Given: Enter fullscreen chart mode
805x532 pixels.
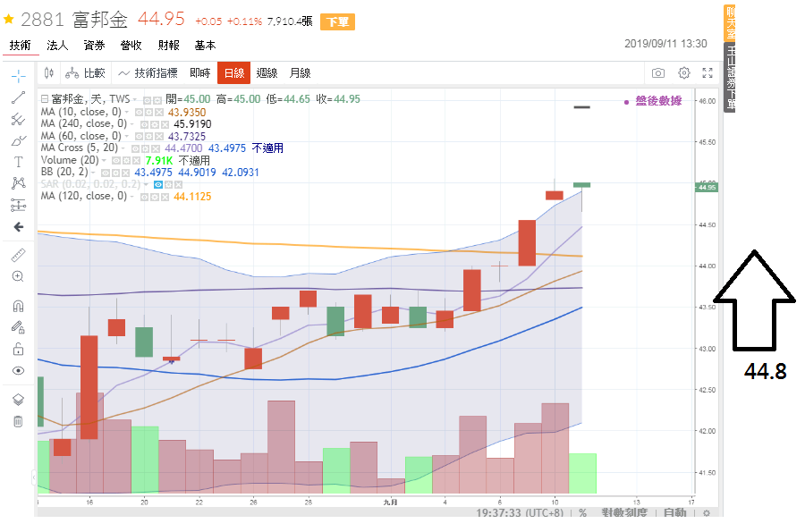Looking at the screenshot, I should [x=708, y=73].
